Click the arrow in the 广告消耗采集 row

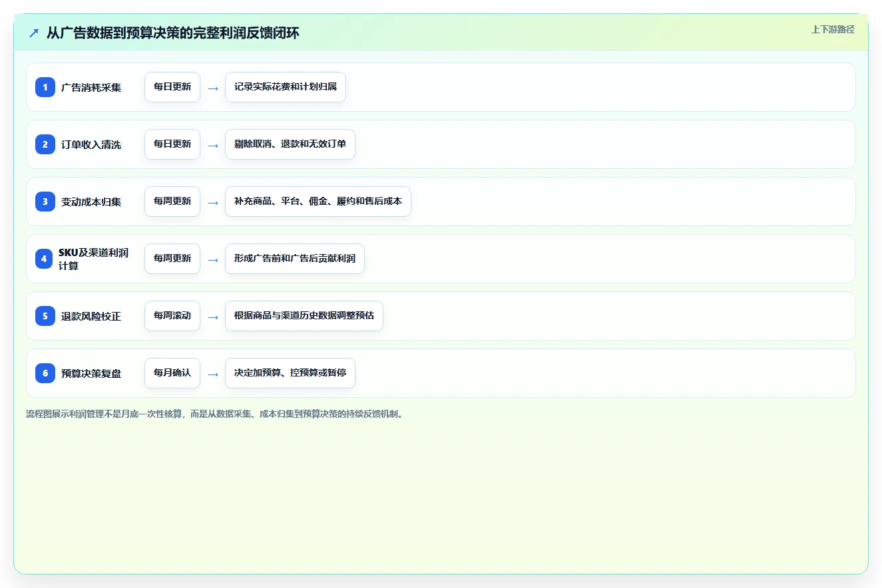pyautogui.click(x=213, y=88)
